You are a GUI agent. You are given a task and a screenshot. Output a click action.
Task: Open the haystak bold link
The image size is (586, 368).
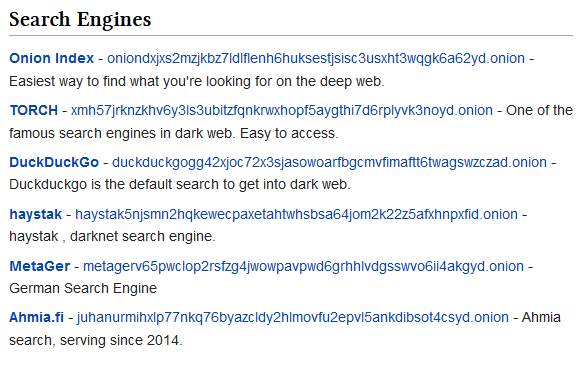[36, 214]
